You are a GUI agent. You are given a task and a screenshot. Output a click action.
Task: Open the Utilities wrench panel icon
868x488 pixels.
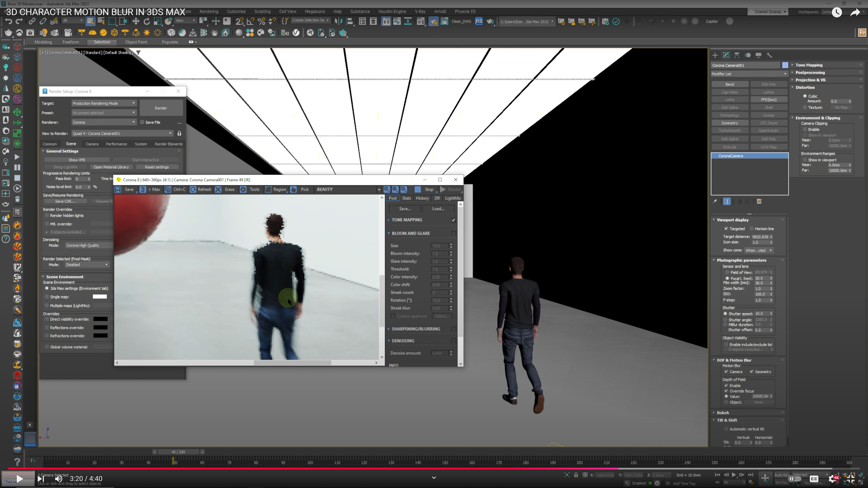(769, 55)
